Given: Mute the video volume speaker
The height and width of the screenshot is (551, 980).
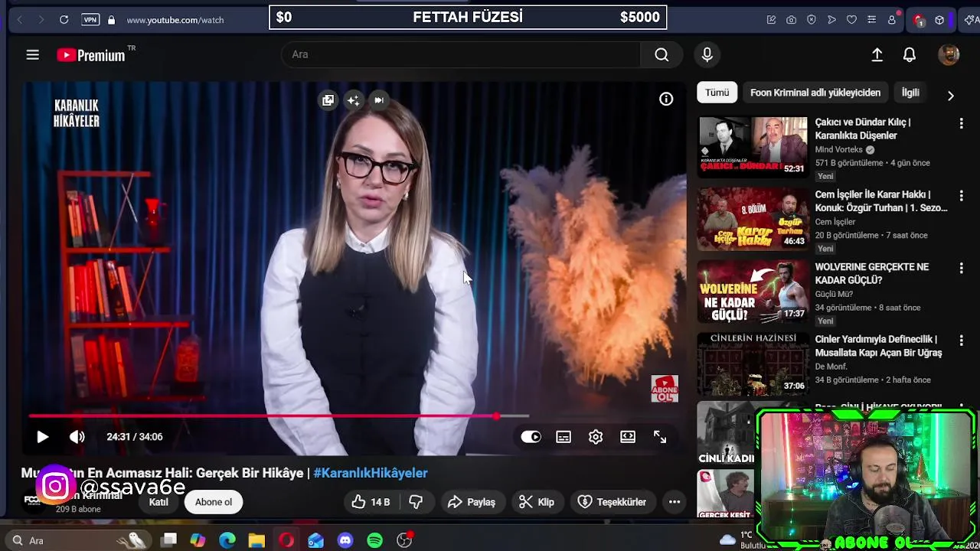Looking at the screenshot, I should click(77, 437).
